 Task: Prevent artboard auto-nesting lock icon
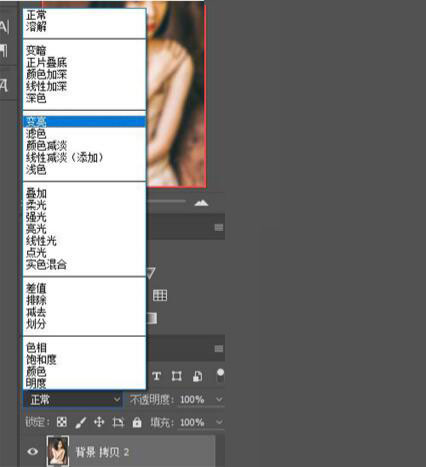click(118, 422)
